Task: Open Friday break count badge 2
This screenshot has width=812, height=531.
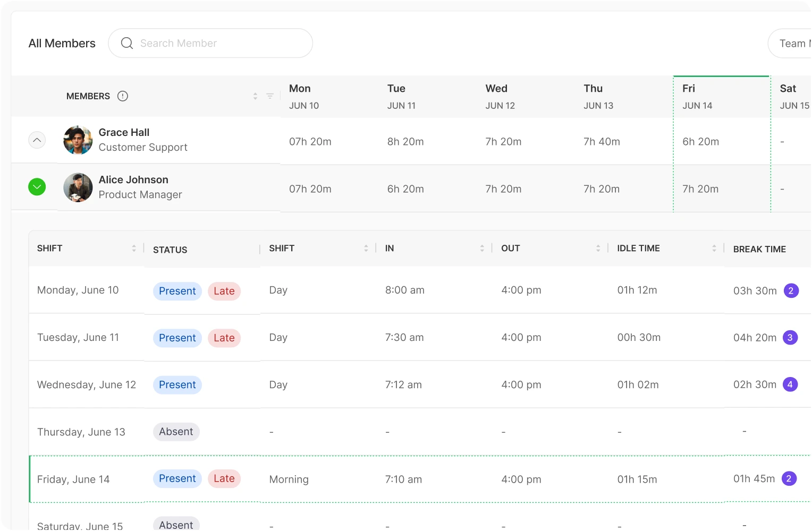Action: pos(789,478)
